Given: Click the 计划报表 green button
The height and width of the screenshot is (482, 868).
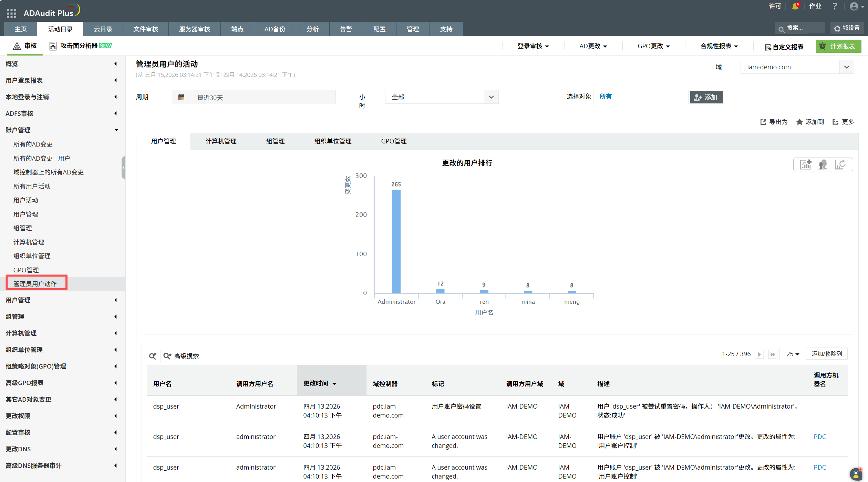Looking at the screenshot, I should click(x=838, y=46).
